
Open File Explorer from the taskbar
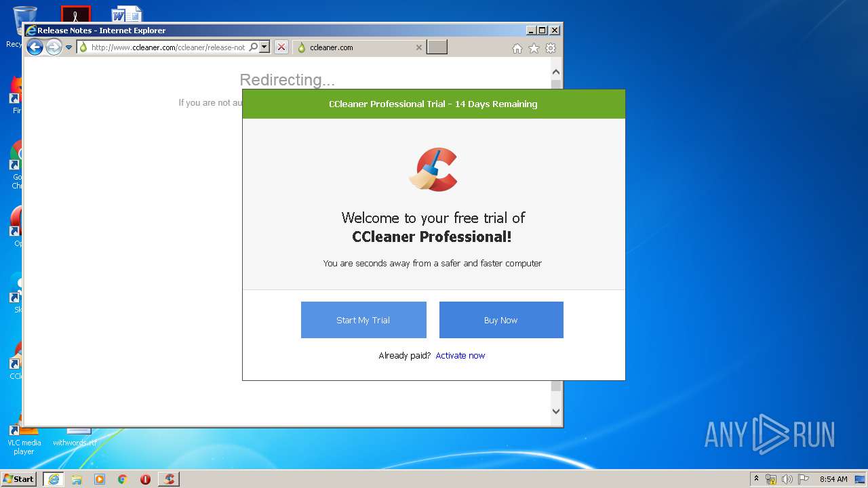[x=77, y=479]
